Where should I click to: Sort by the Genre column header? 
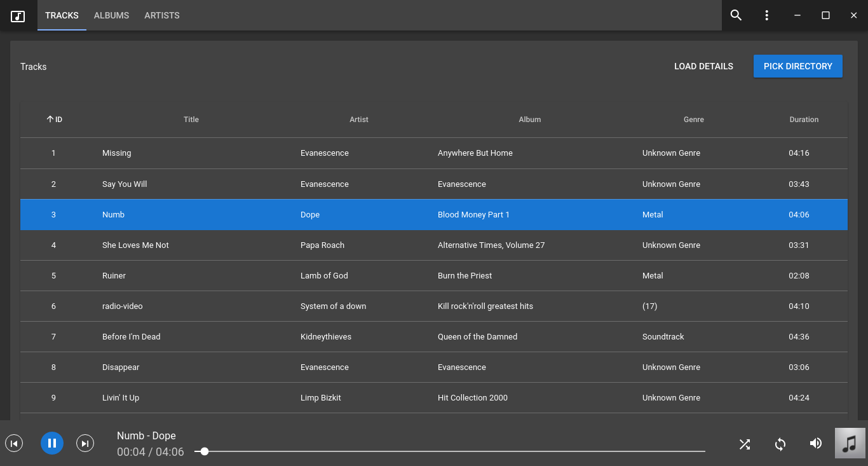click(694, 120)
